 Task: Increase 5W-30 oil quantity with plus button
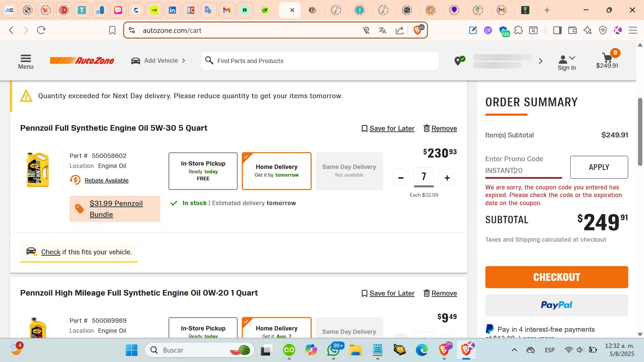[x=447, y=178]
